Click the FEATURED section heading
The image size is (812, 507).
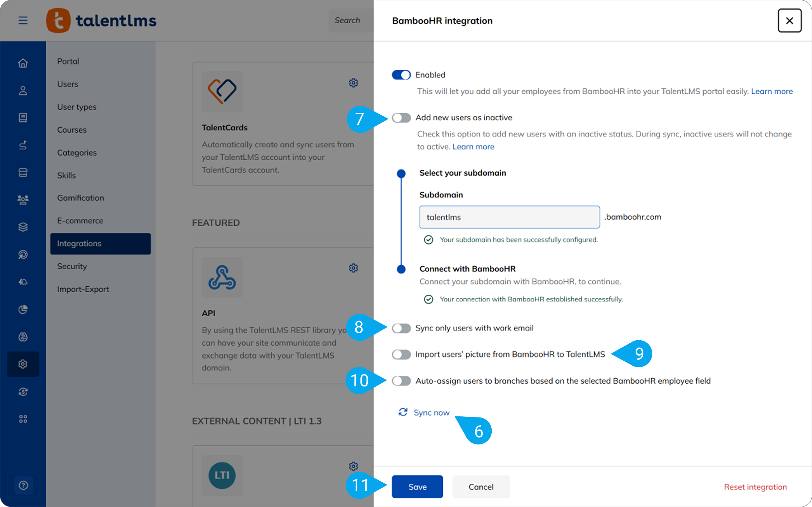(x=216, y=223)
